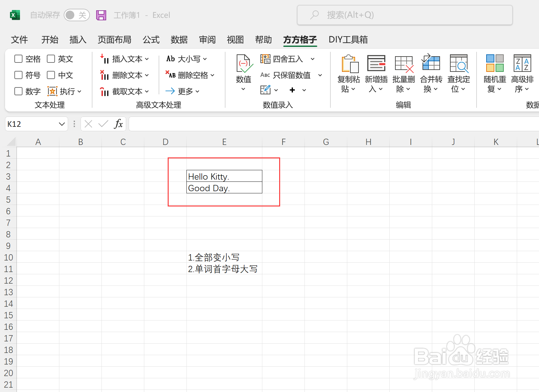Image resolution: width=539 pixels, height=392 pixels.
Task: Switch to the 插入 tab
Action: point(78,40)
